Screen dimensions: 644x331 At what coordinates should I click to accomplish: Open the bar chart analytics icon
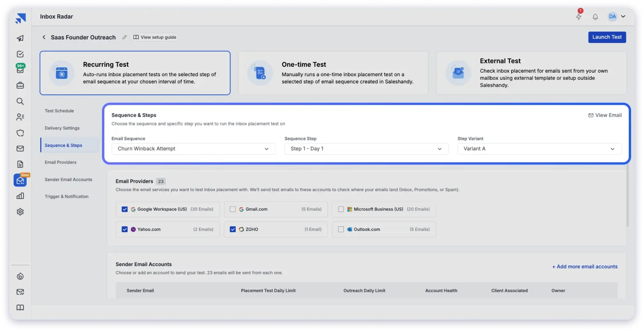[x=20, y=196]
